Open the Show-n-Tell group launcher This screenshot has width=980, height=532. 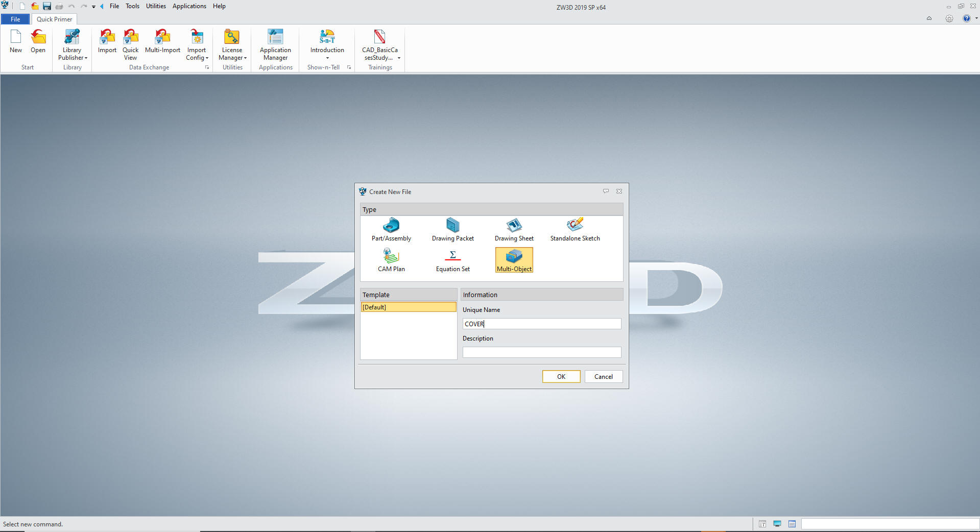pyautogui.click(x=349, y=67)
